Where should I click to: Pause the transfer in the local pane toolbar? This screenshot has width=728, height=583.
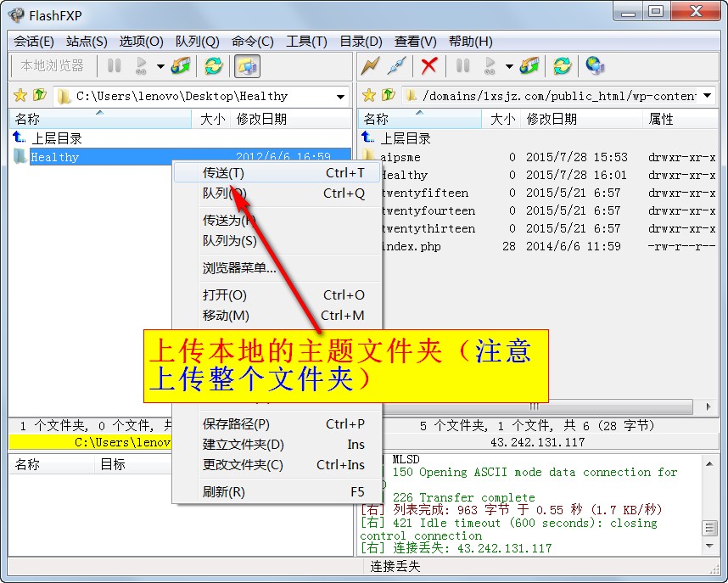pyautogui.click(x=115, y=66)
